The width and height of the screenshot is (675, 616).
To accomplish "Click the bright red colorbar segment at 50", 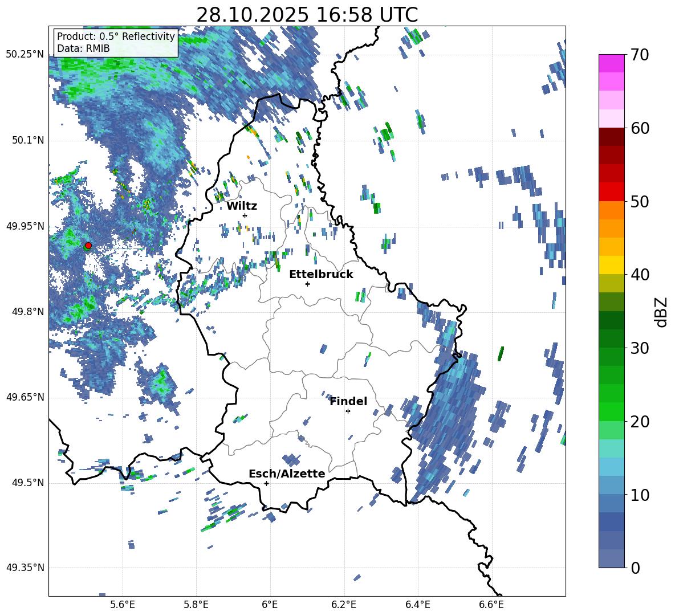I will (x=611, y=192).
